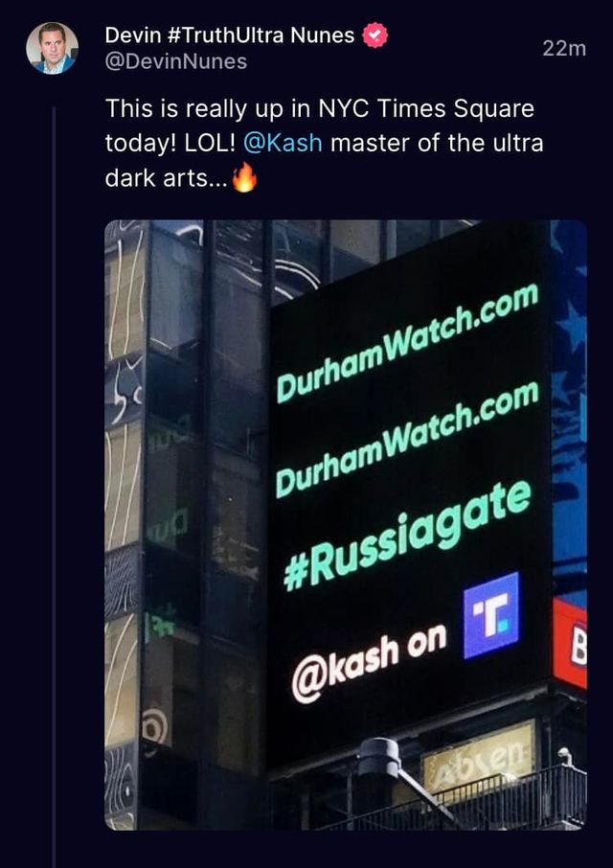The image size is (613, 868).
Task: Click Truth Social T logo on billboard
Action: click(x=490, y=615)
